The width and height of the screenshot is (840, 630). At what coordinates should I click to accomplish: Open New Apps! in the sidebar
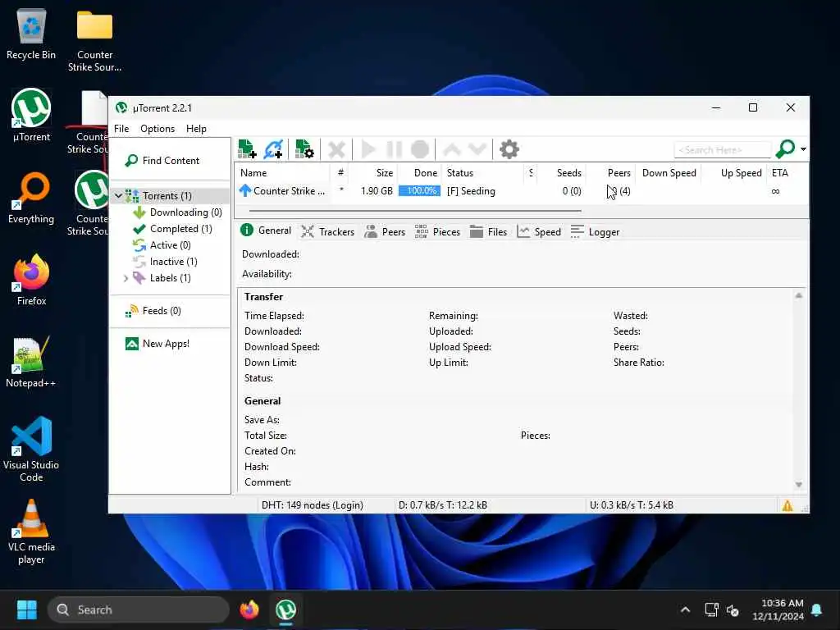(166, 344)
